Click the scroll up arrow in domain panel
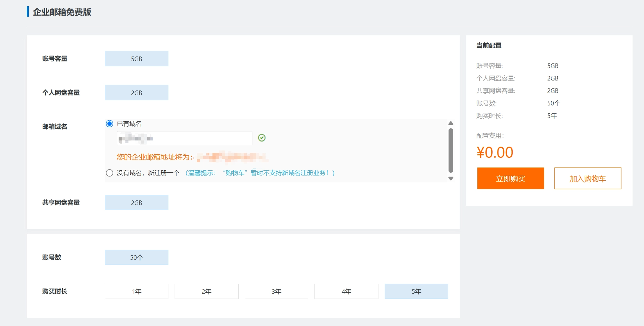Screen dimensions: 644x326 coord(451,123)
